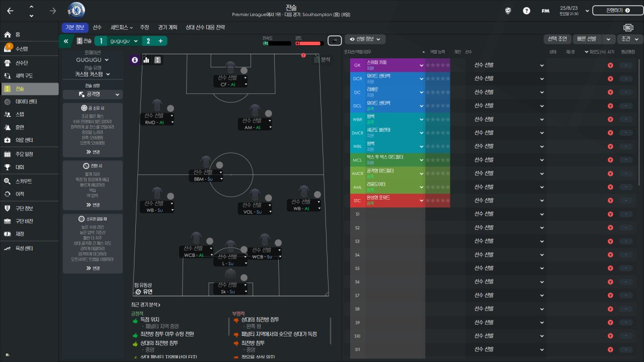Click 변경 under 전환 시
The height and width of the screenshot is (362, 644).
click(93, 205)
